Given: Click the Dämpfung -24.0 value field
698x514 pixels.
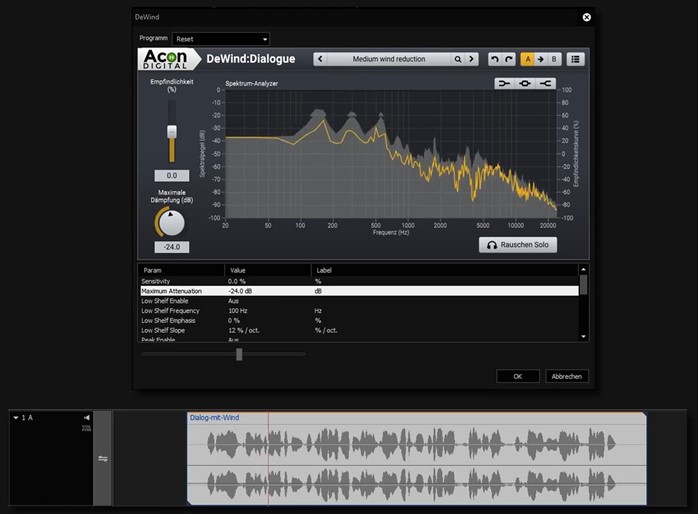Looking at the screenshot, I should click(172, 247).
